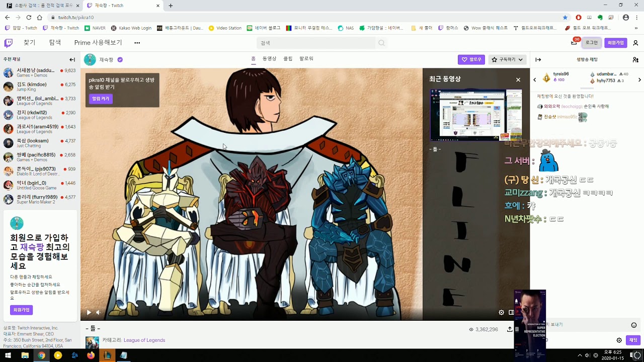
Task: Open the three-dots more menu in Twitch header
Action: 137,43
